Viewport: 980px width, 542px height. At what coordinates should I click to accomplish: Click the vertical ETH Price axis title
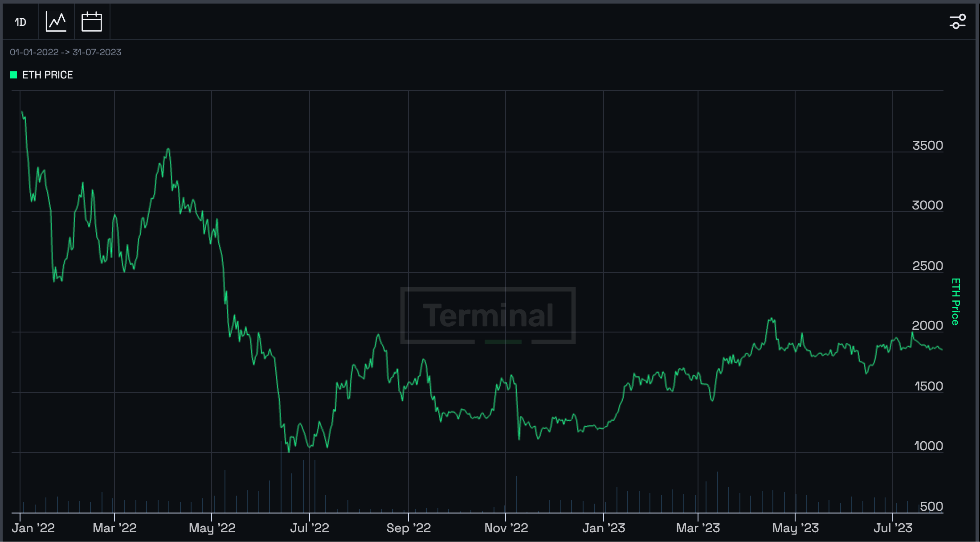[x=955, y=302]
